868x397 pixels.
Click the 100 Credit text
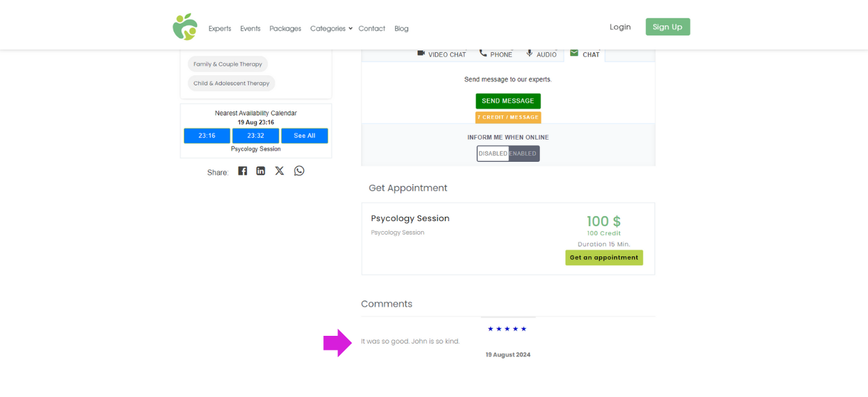pos(603,233)
